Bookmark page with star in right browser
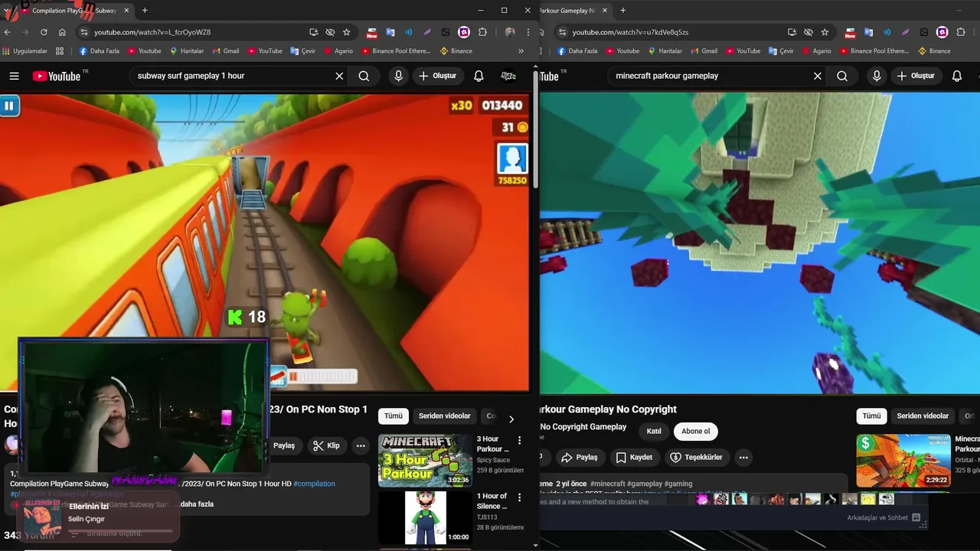Viewport: 980px width, 551px height. (x=825, y=32)
